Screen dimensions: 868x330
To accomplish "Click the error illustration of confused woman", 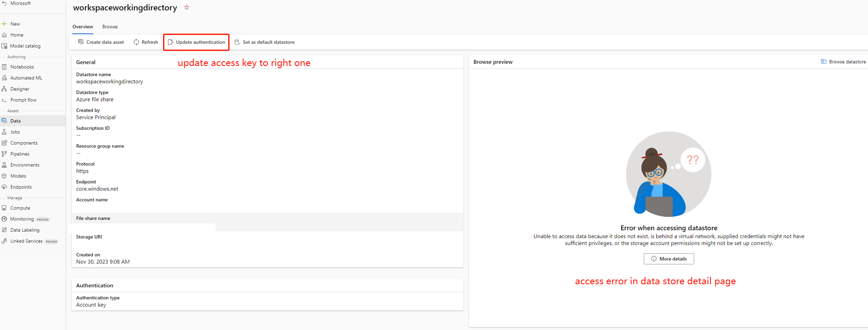I will coord(668,174).
